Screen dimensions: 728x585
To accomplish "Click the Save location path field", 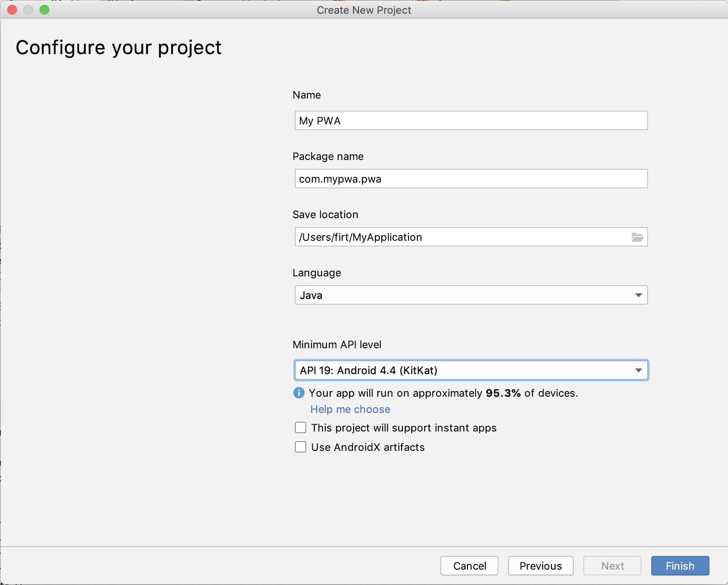I will coord(461,237).
